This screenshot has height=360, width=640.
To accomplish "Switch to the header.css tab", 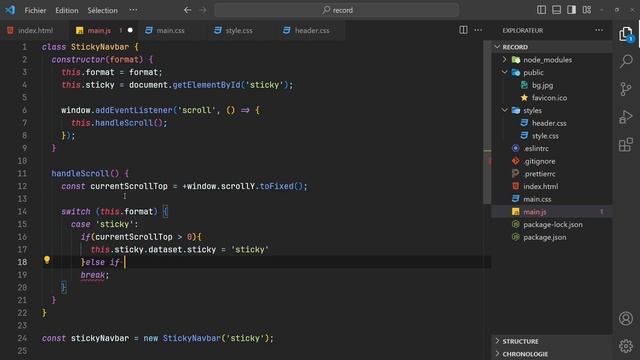I will [312, 30].
